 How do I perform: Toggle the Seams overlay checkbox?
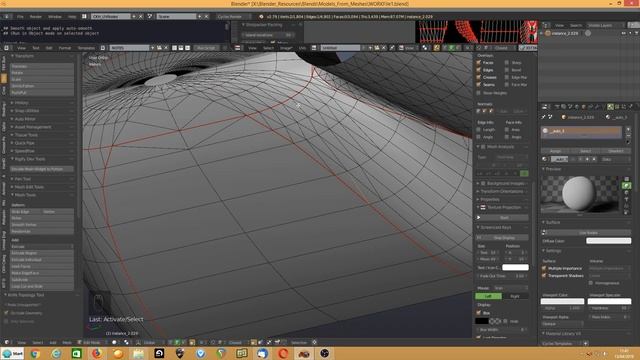478,84
